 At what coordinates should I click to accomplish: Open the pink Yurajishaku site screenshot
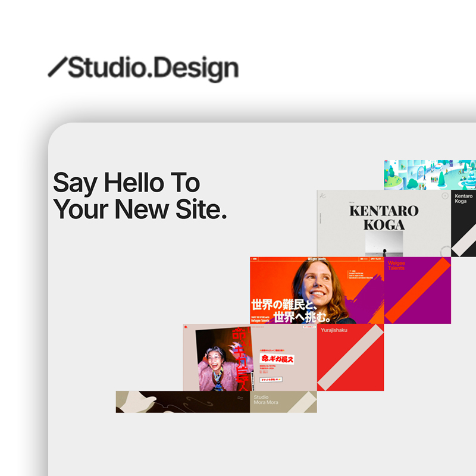click(250, 358)
